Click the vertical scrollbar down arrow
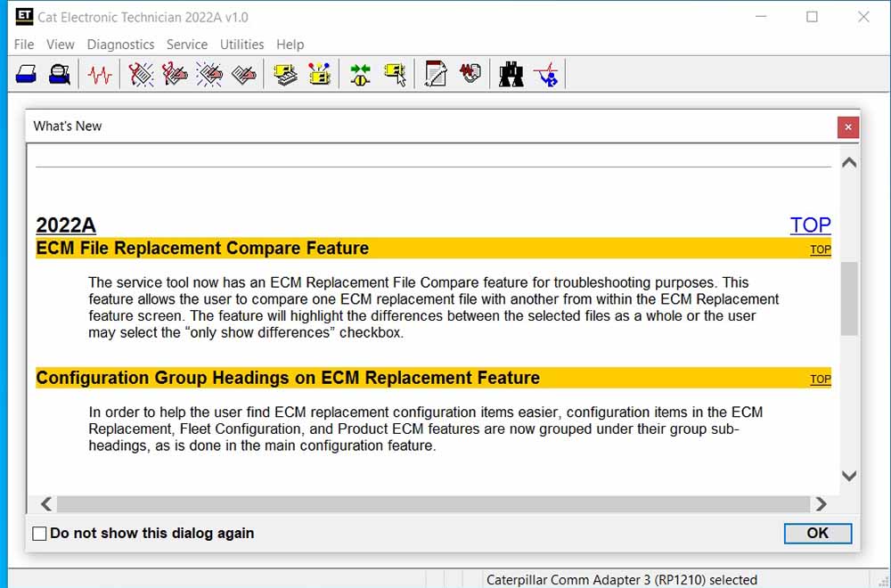Viewport: 891px width, 588px height. (849, 476)
